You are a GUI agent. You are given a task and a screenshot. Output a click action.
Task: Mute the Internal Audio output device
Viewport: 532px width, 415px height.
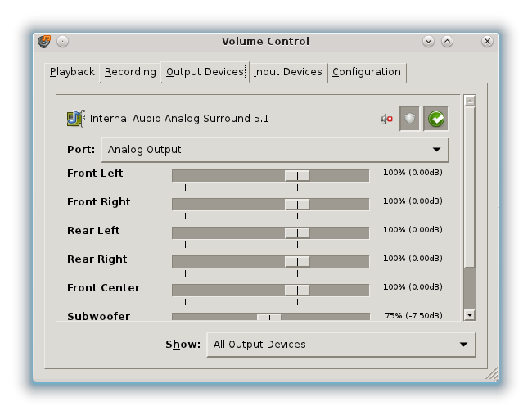[386, 119]
